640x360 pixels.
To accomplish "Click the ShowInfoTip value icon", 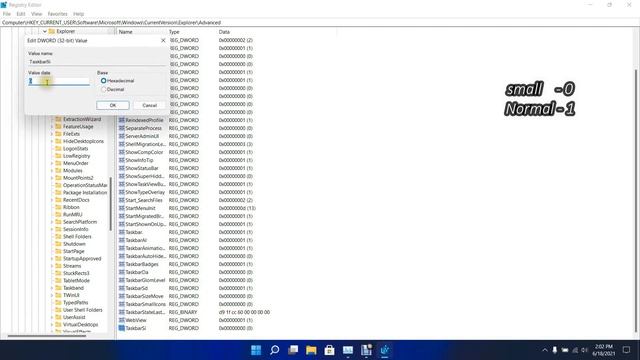I will [x=121, y=160].
